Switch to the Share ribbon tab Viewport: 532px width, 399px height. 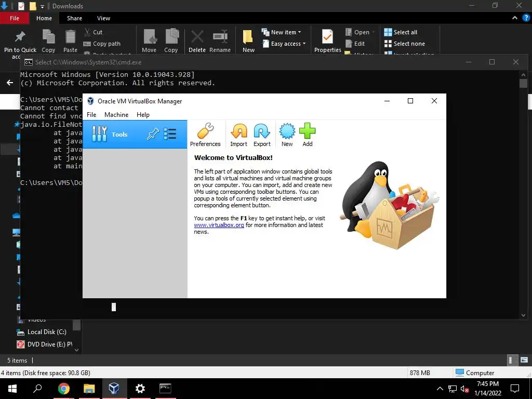(x=74, y=18)
